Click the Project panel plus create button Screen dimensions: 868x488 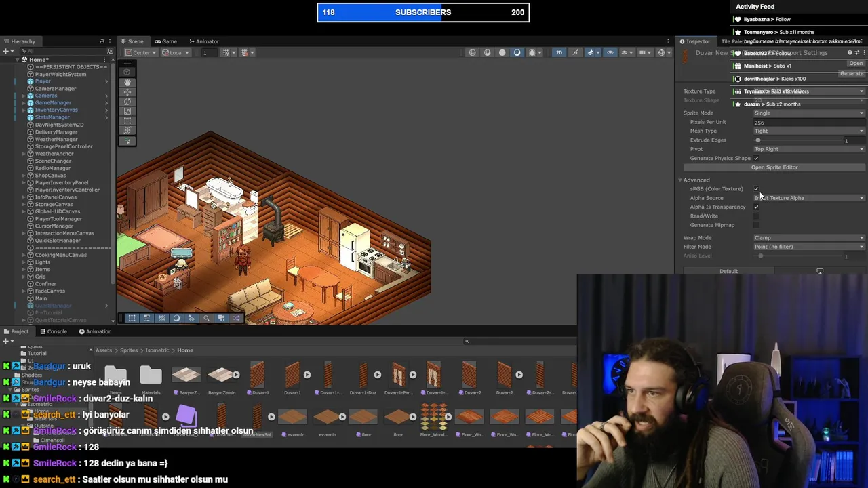coord(7,341)
